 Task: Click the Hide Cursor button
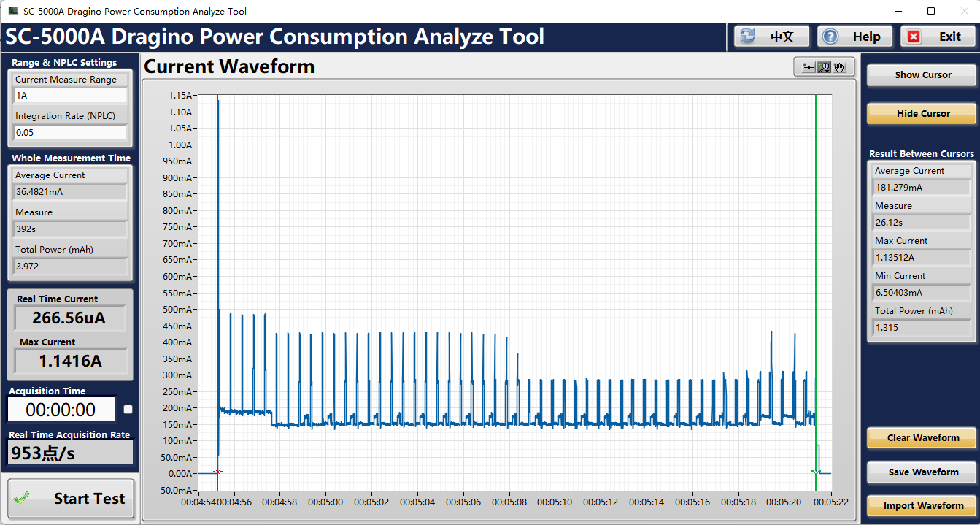pos(922,113)
